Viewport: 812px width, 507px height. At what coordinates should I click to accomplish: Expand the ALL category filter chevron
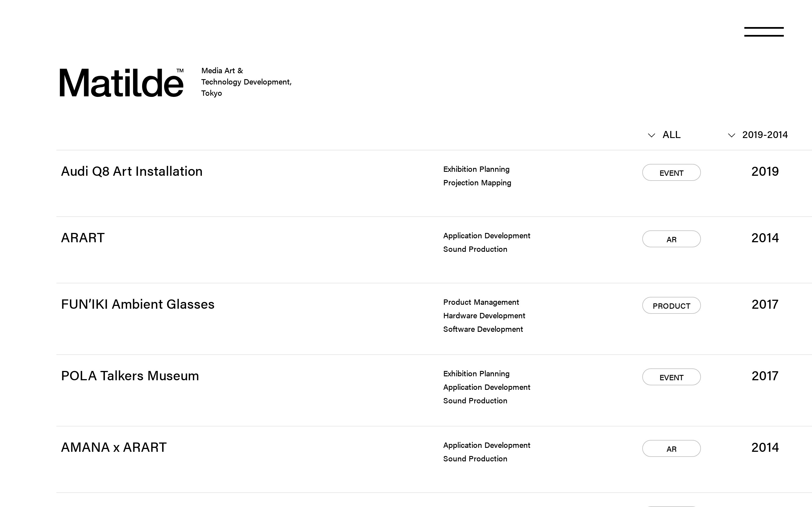(x=651, y=135)
